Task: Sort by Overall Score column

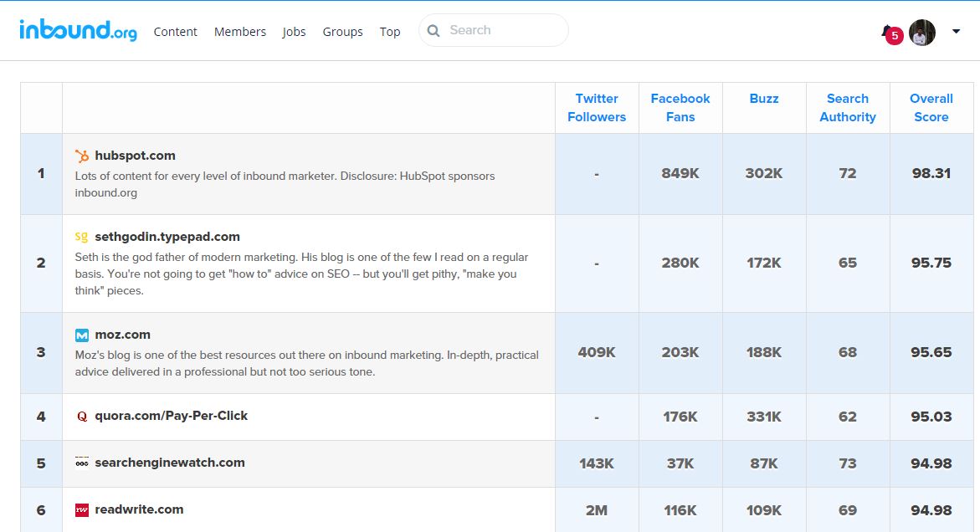Action: [x=931, y=107]
